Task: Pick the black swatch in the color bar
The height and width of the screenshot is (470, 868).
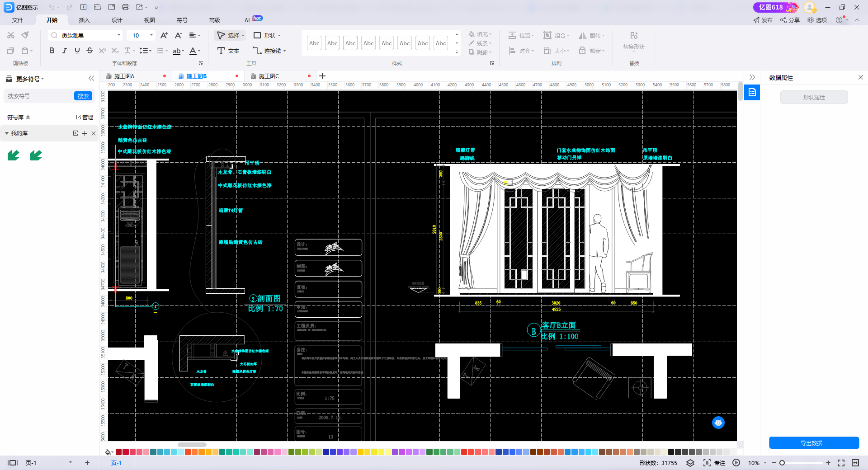Action: coord(671,452)
